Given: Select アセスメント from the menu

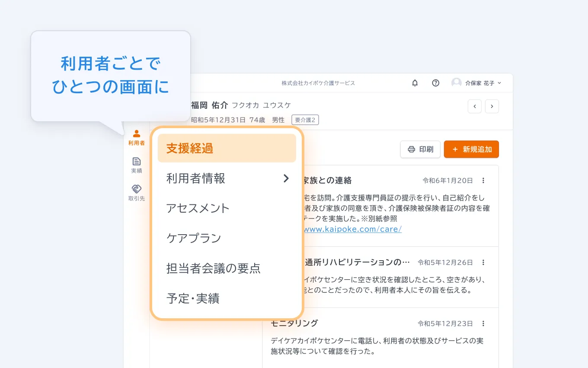Looking at the screenshot, I should pyautogui.click(x=198, y=208).
